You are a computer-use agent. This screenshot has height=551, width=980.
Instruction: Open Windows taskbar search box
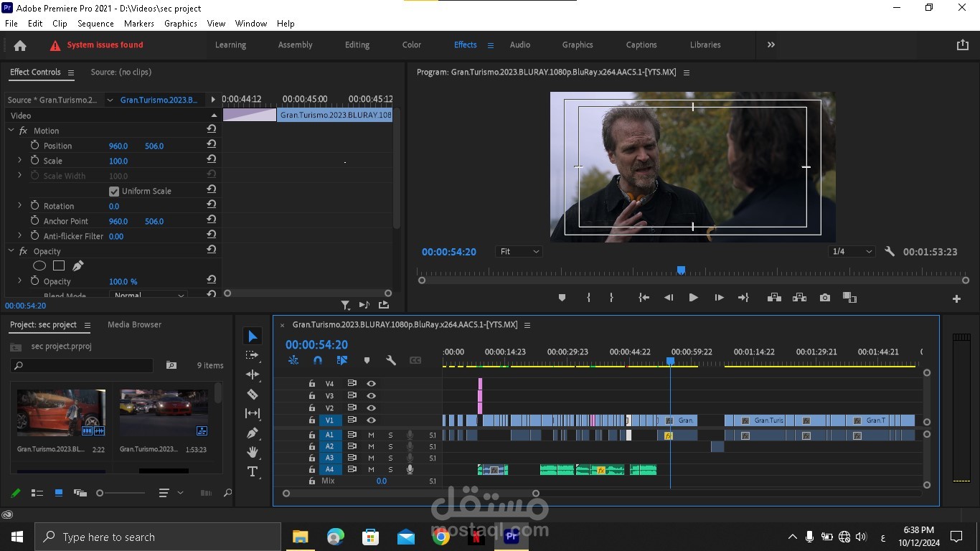coord(158,537)
